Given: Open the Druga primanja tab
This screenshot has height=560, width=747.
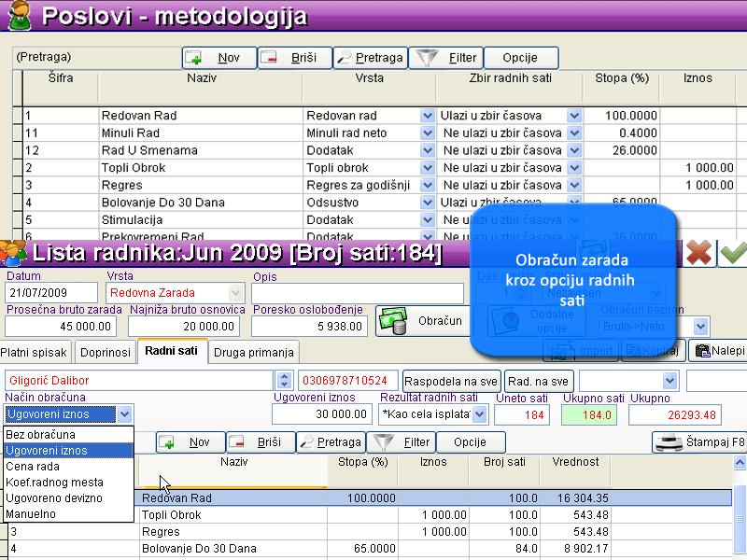Looking at the screenshot, I should coord(254,352).
